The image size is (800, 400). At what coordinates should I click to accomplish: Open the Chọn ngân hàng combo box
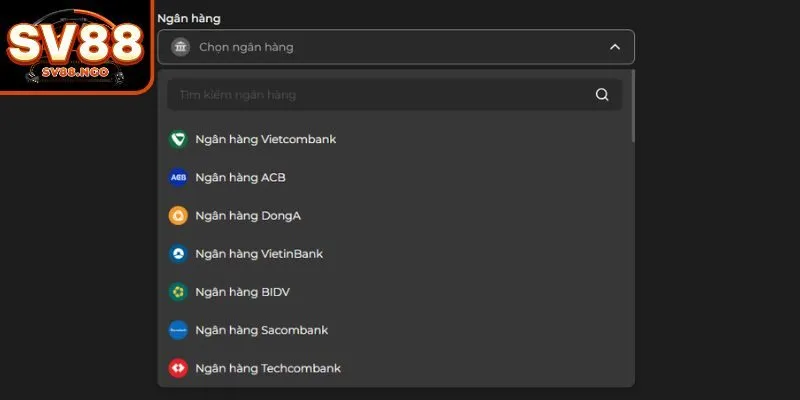point(396,47)
